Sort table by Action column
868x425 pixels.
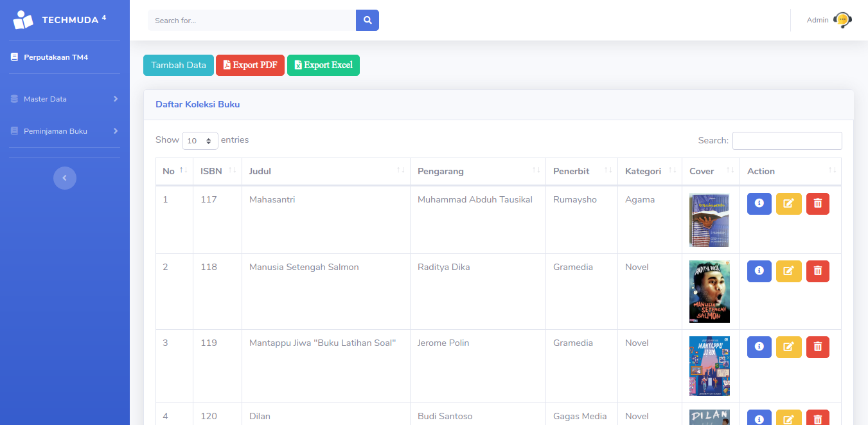tap(790, 171)
